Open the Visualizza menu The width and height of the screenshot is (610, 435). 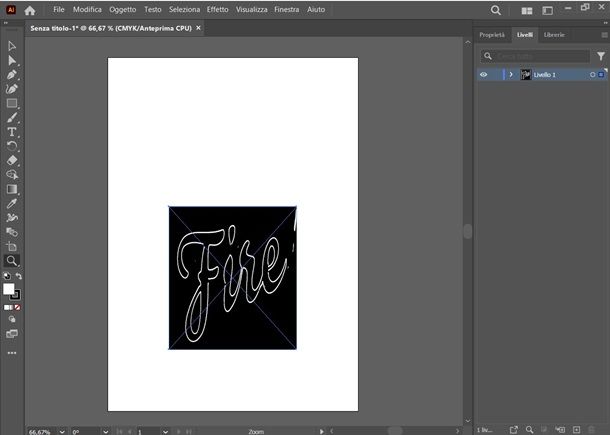pos(251,9)
